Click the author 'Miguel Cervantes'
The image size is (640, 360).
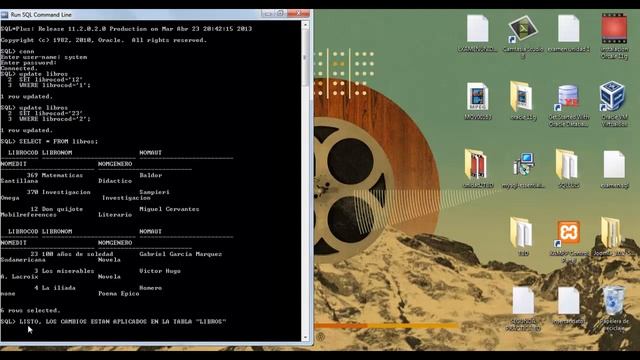(x=169, y=209)
